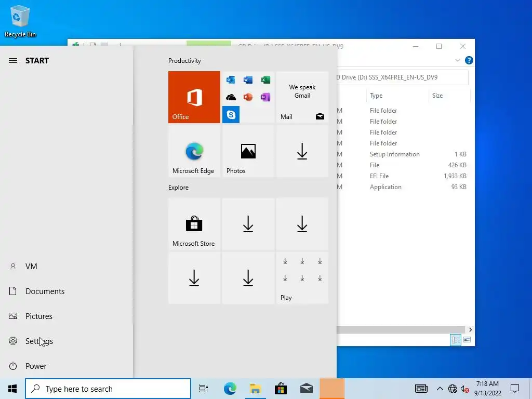The height and width of the screenshot is (399, 532).
Task: Open the Mail tile
Action: pos(302,97)
